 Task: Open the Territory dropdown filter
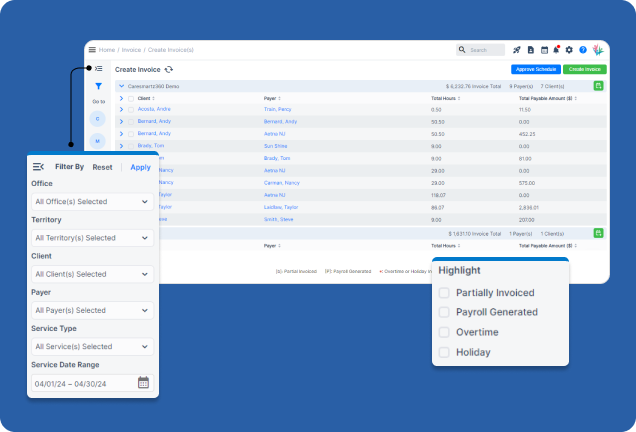91,238
